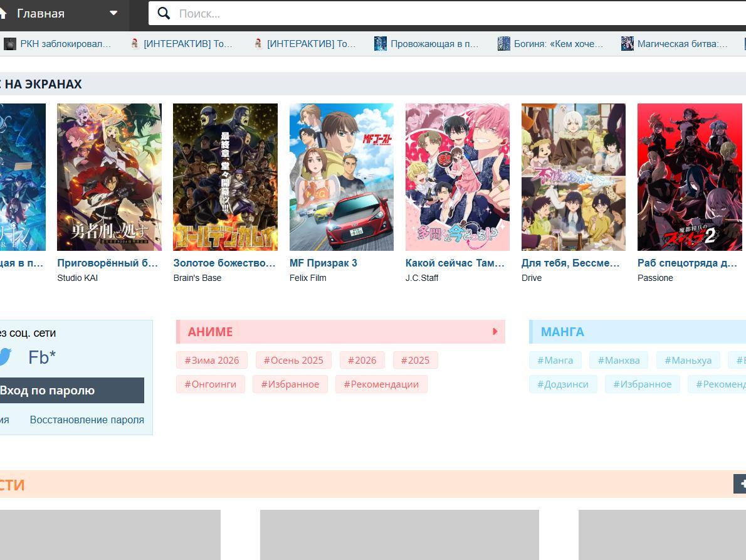Screen dimensions: 746x560
Task: Click the Золотое божество… title link
Action: pos(224,263)
